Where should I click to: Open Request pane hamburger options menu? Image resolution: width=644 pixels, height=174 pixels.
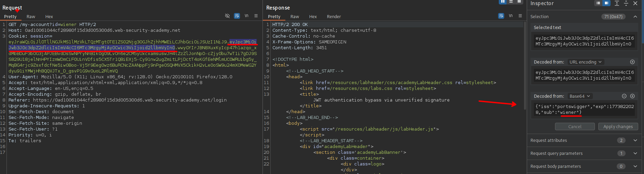click(x=256, y=16)
